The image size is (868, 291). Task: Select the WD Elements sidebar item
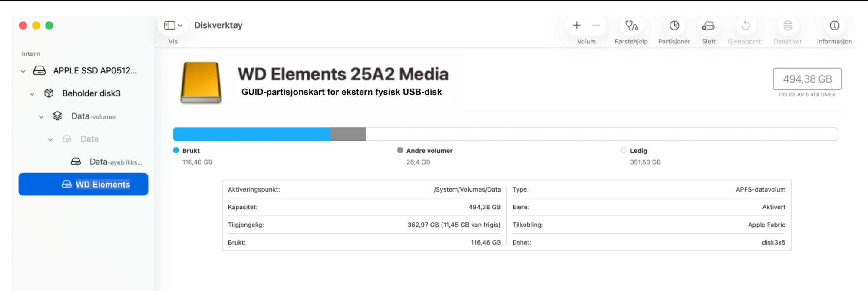[83, 184]
